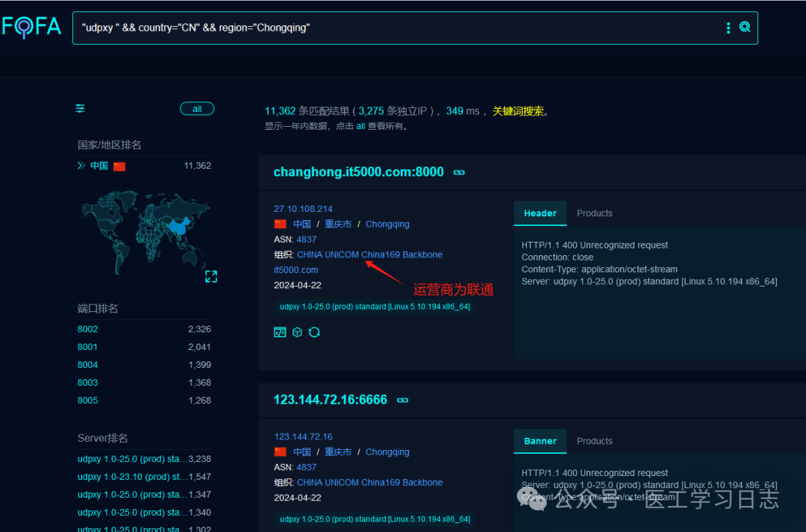
Task: Click 中国 link in second result
Action: [x=302, y=452]
